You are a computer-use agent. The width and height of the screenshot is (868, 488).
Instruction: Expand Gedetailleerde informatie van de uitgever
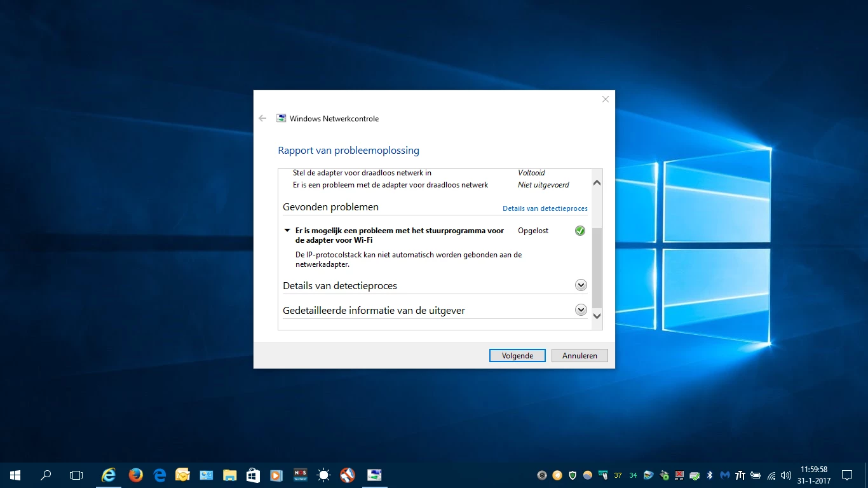pyautogui.click(x=581, y=310)
